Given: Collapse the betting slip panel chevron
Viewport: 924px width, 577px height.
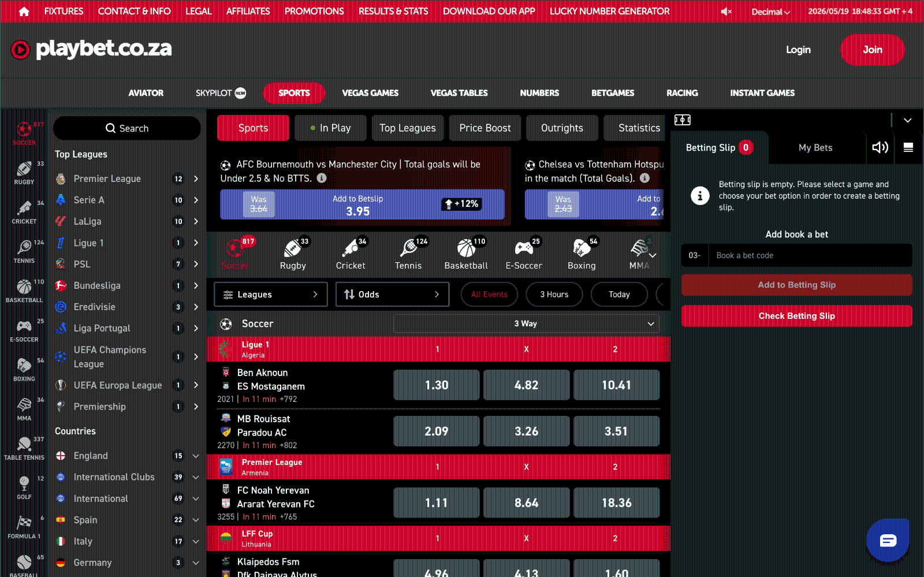Looking at the screenshot, I should coord(908,120).
